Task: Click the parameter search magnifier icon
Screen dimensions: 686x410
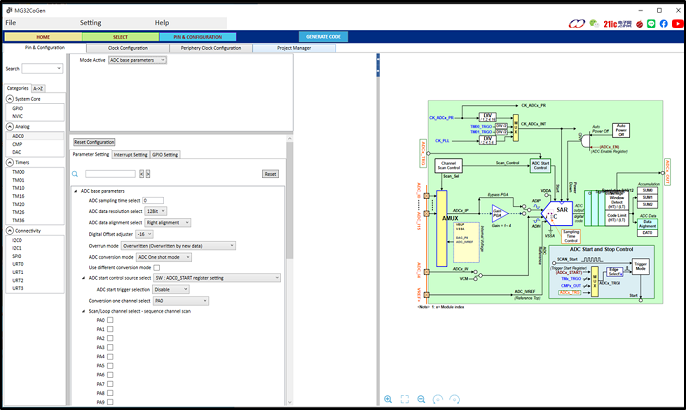Action: pos(77,174)
